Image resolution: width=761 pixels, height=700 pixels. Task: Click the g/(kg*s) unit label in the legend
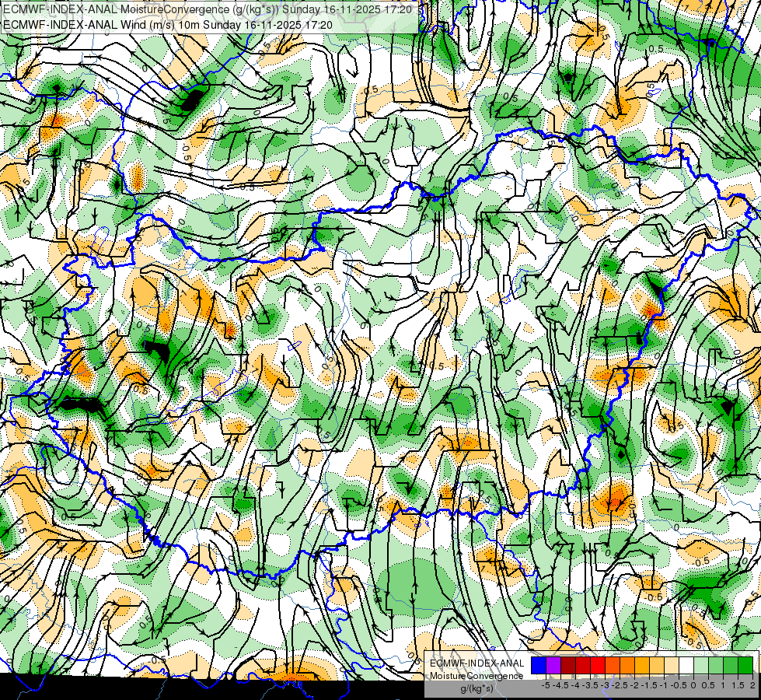pyautogui.click(x=476, y=689)
